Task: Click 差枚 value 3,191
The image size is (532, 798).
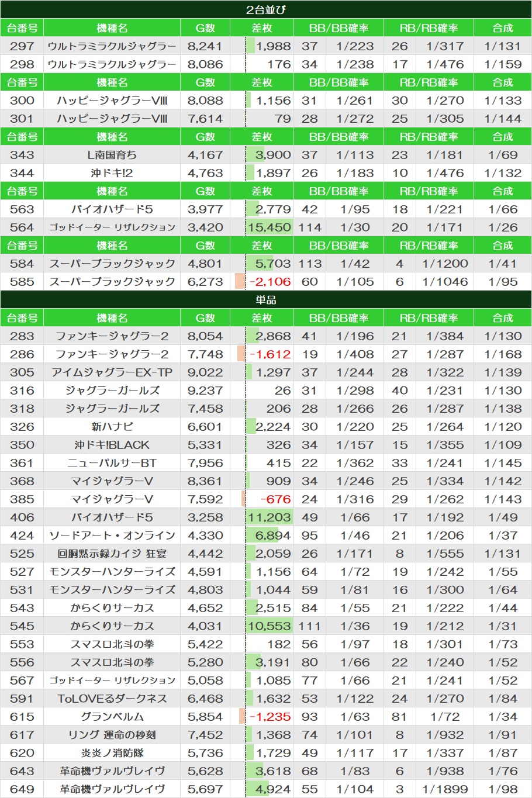Action: pyautogui.click(x=273, y=662)
